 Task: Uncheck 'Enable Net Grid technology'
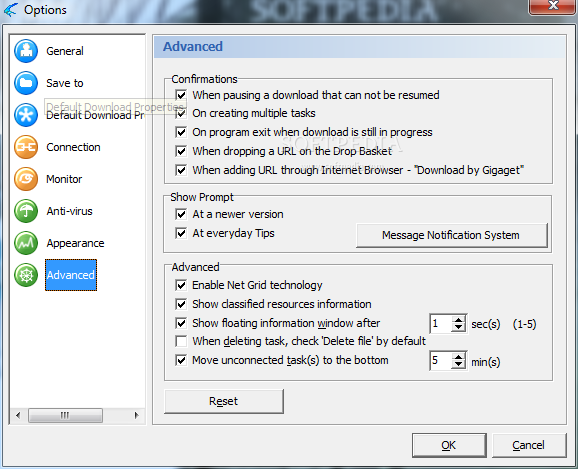(x=181, y=285)
